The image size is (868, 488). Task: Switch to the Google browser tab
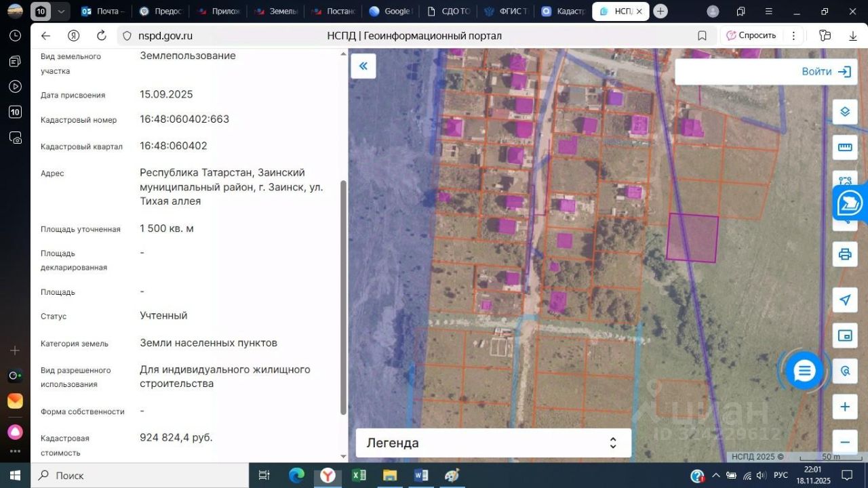[x=390, y=12]
